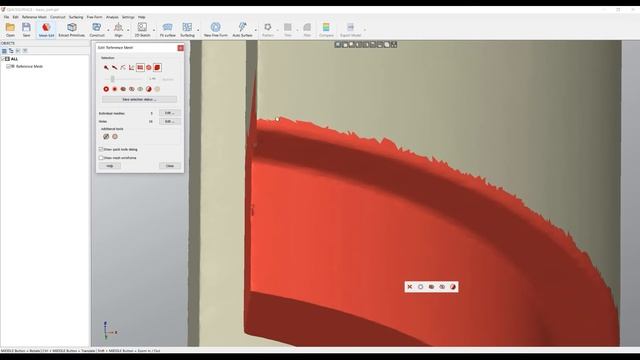The image size is (640, 360).
Task: Open the Reference Mesh menu
Action: coord(34,17)
